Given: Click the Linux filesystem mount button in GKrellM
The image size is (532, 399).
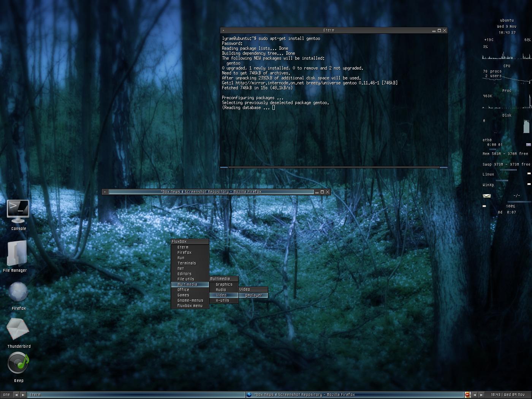Looking at the screenshot, I should tap(529, 174).
